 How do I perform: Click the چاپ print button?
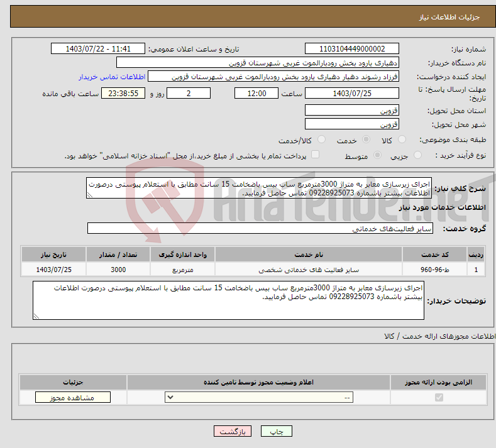click(276, 431)
